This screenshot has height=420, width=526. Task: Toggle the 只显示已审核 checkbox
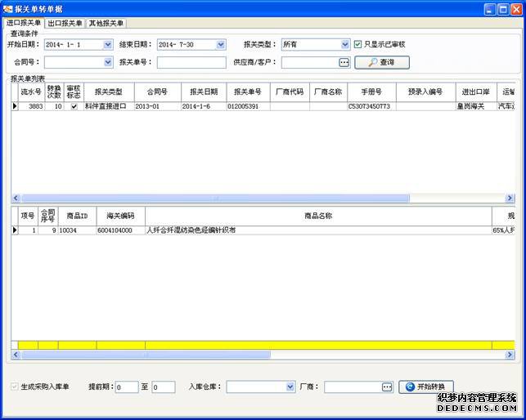click(357, 44)
